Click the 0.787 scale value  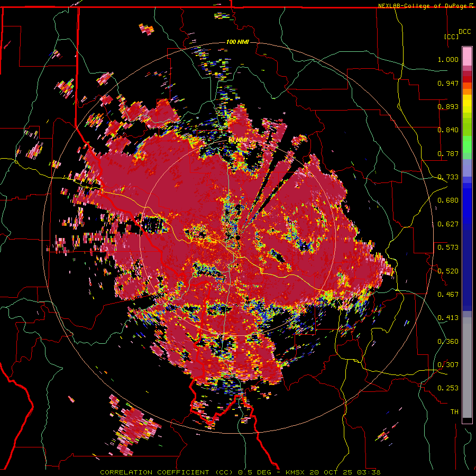(x=448, y=153)
